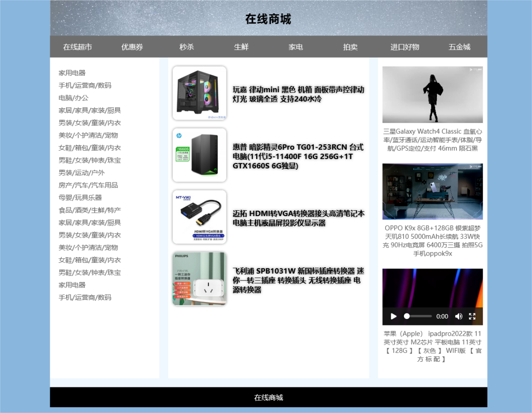The image size is (532, 413).
Task: Click the OPPO K9x product video image
Action: tap(432, 191)
